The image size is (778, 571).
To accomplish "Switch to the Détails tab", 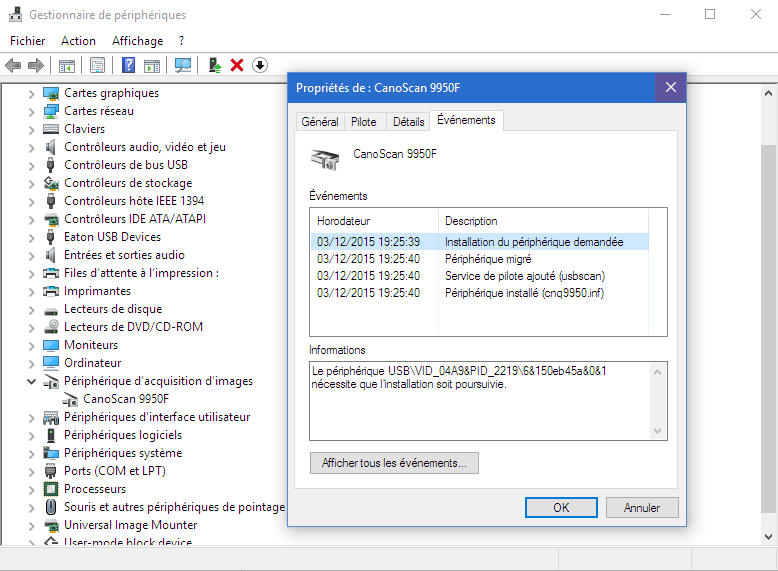I will click(x=408, y=122).
